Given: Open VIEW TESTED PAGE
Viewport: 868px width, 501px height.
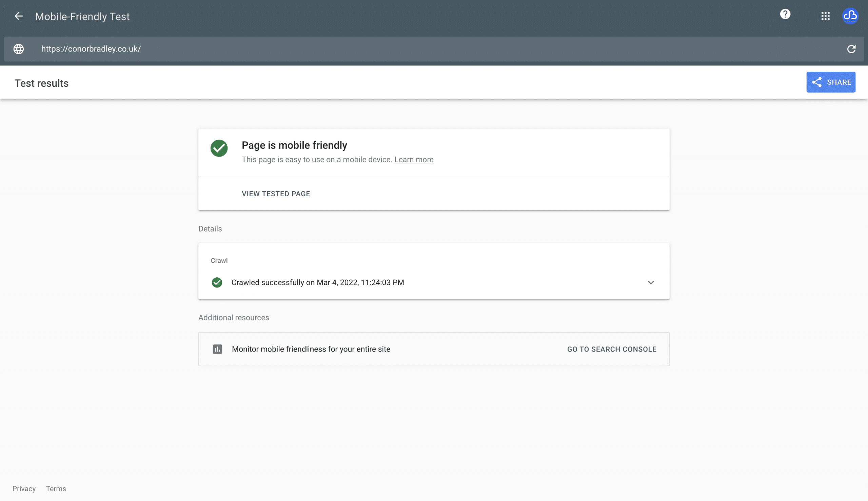Looking at the screenshot, I should click(x=276, y=194).
